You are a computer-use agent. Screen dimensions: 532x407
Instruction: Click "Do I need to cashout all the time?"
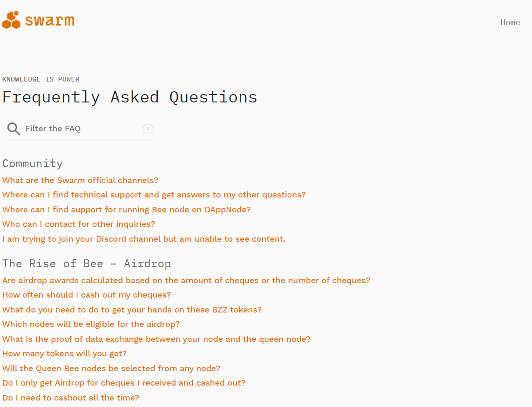[x=71, y=398]
